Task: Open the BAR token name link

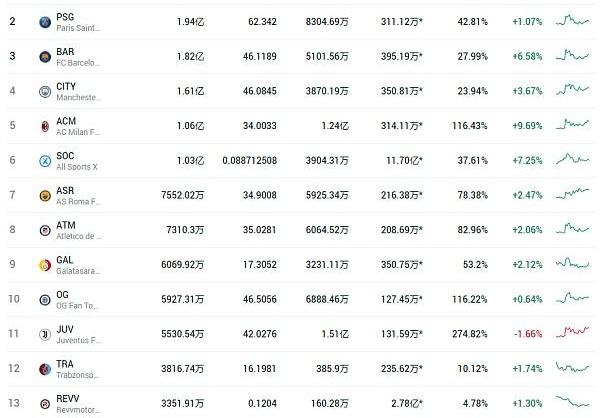Action: pos(68,50)
